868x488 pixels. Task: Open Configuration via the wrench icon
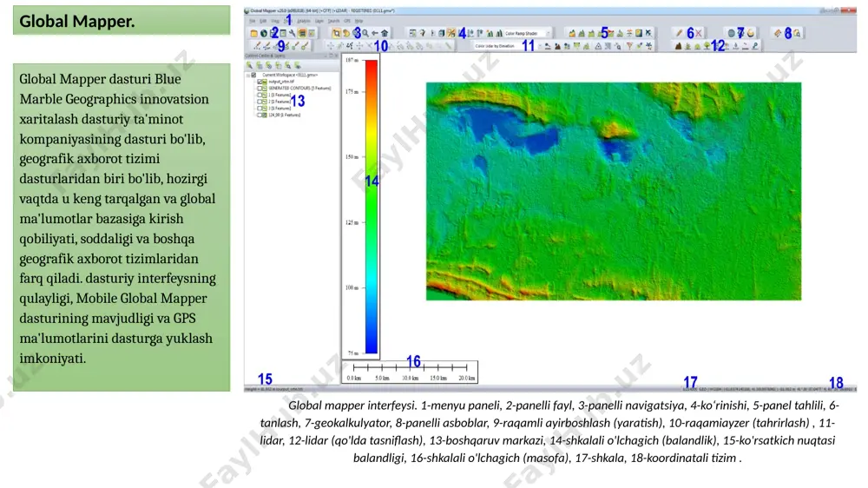pyautogui.click(x=293, y=33)
